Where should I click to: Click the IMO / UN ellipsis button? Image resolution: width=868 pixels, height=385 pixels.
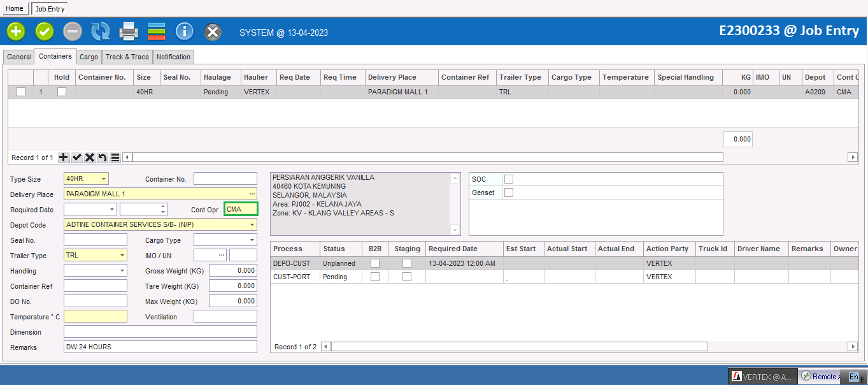pyautogui.click(x=222, y=256)
